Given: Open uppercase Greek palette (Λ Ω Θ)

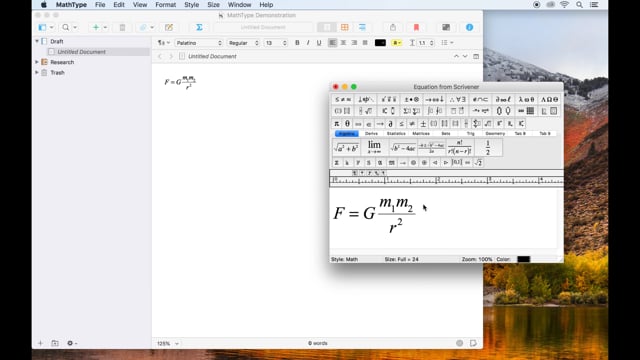Looking at the screenshot, I should pos(549,99).
